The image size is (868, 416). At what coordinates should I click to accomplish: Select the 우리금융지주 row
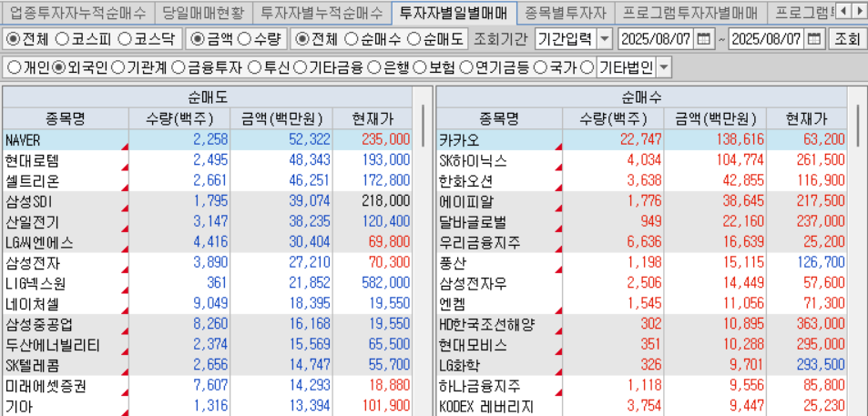coord(641,242)
